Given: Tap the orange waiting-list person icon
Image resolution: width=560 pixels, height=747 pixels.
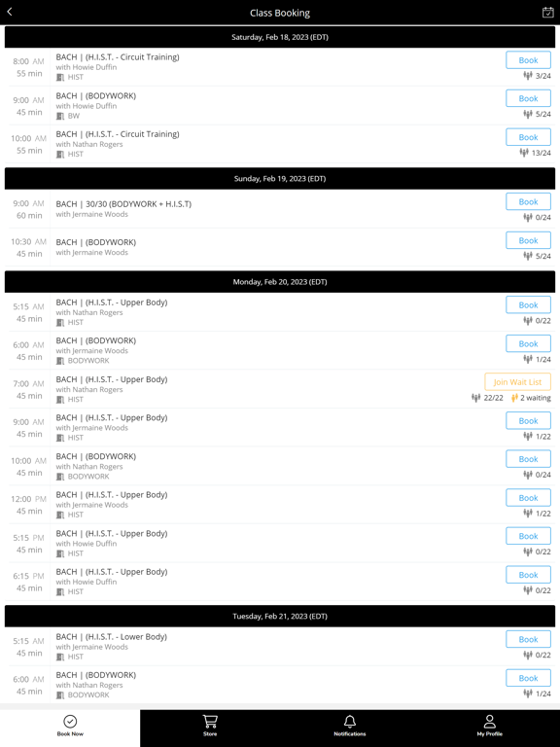Looking at the screenshot, I should (x=514, y=398).
